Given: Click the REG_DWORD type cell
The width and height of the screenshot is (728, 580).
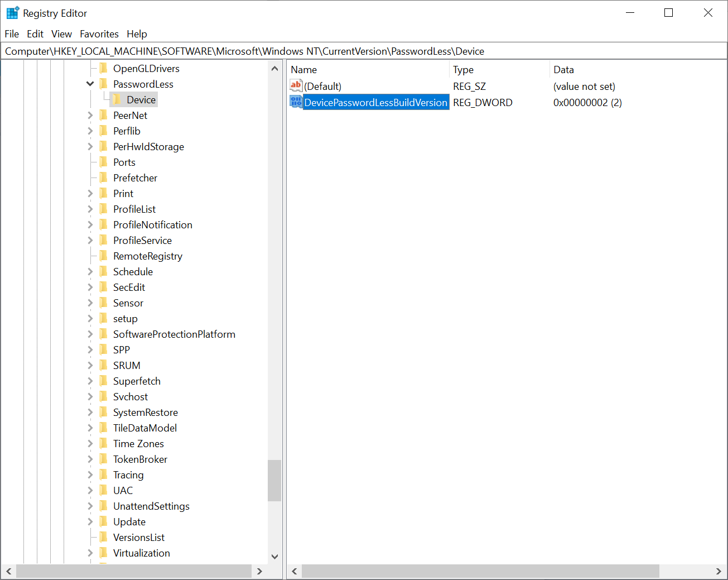Looking at the screenshot, I should point(483,103).
